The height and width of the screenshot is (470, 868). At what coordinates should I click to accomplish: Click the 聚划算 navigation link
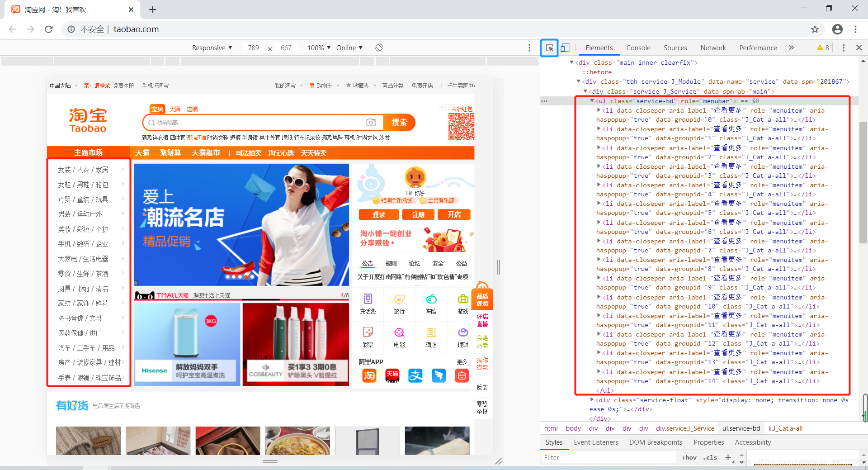point(170,153)
